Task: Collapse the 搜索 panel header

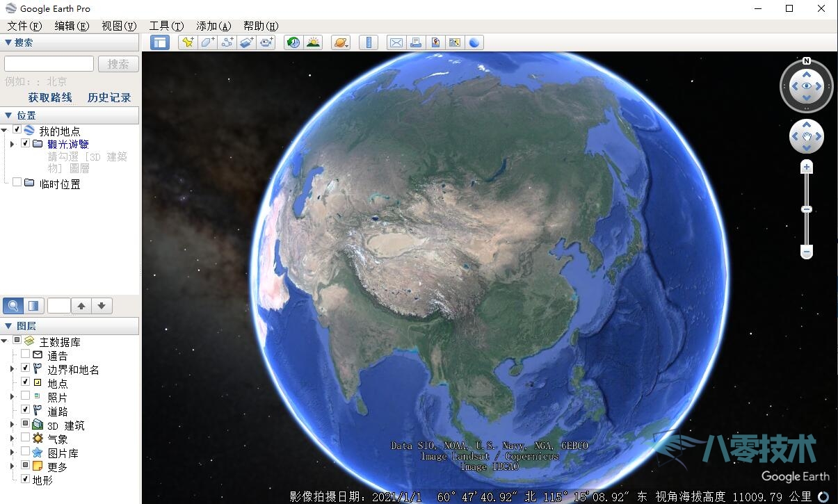Action: (70, 42)
